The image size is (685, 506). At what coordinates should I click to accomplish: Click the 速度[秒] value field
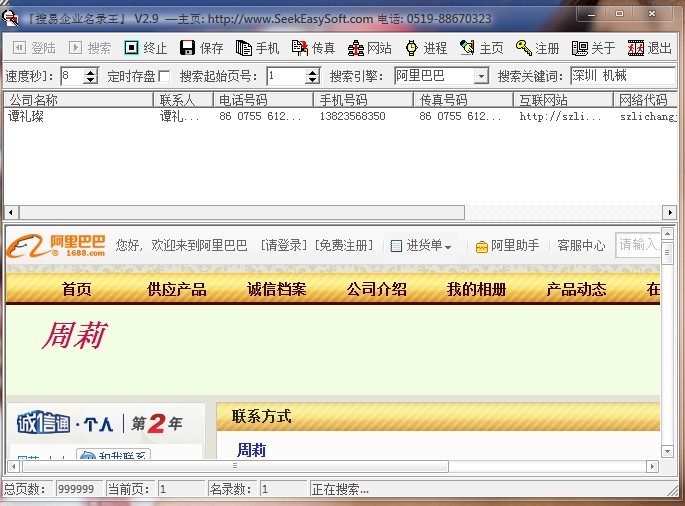tap(72, 76)
